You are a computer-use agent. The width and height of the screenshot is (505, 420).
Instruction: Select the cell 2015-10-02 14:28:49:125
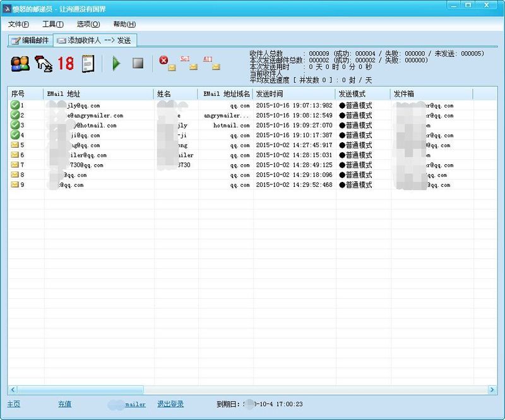click(294, 165)
